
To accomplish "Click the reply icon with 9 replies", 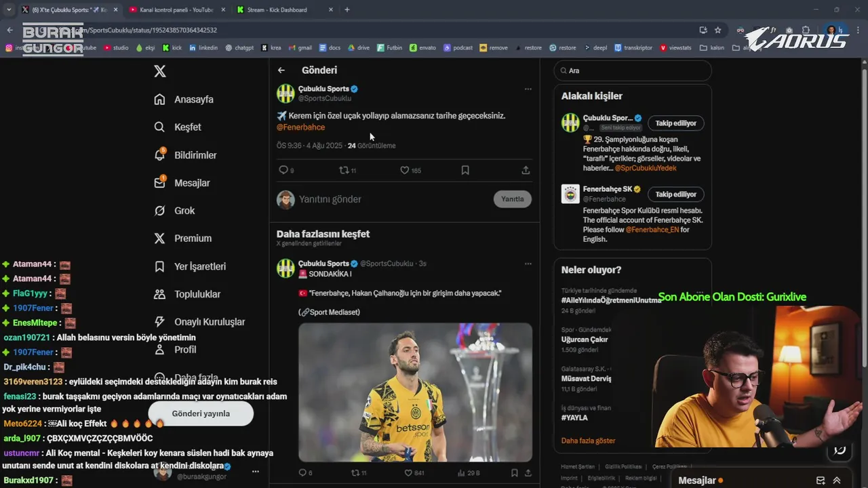I will point(286,171).
